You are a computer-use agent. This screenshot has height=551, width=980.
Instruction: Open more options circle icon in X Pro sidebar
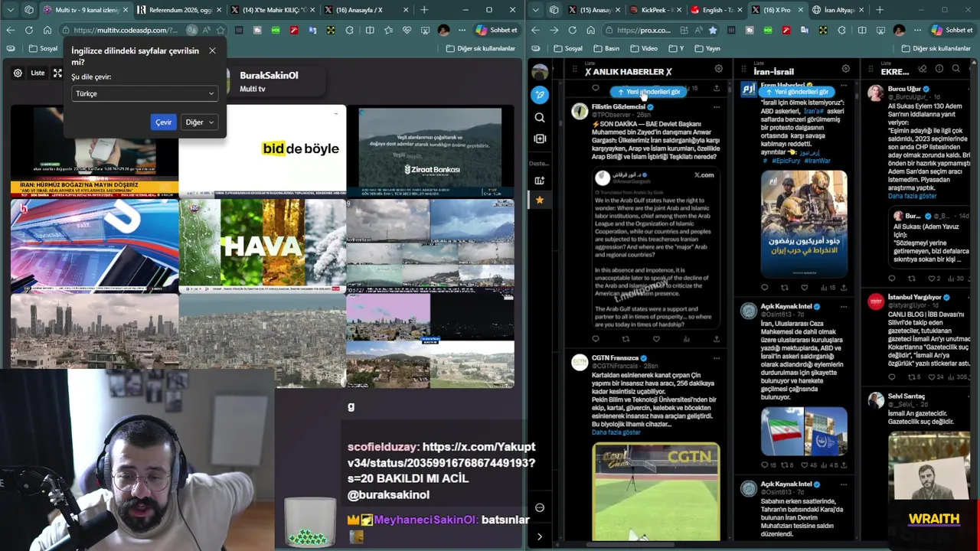pyautogui.click(x=540, y=507)
